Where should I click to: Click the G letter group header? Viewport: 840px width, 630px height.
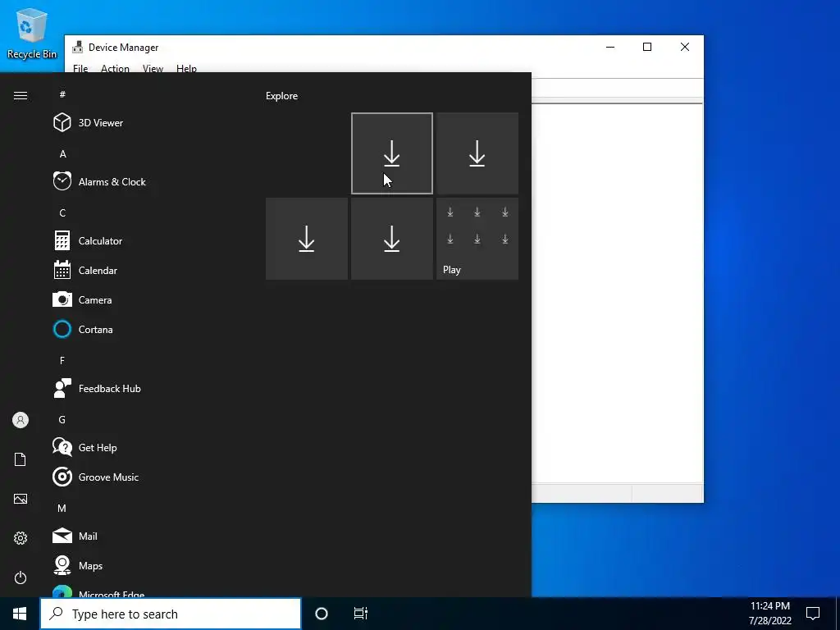click(x=62, y=419)
